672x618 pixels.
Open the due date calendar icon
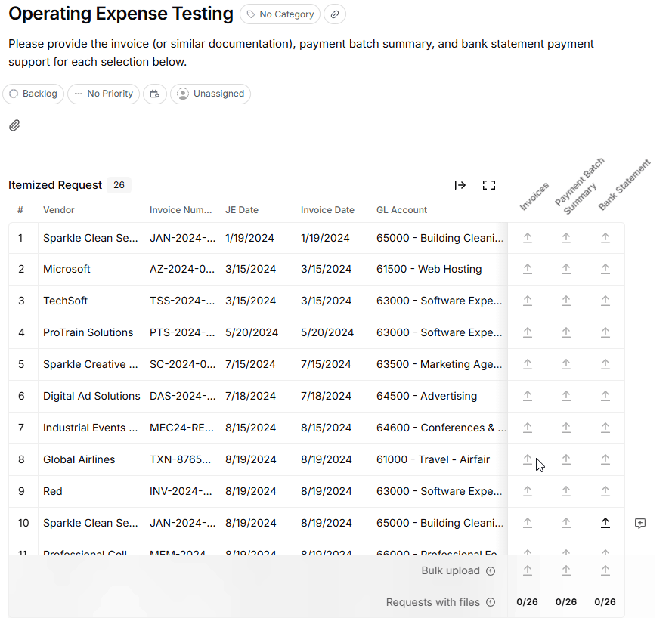tap(155, 94)
